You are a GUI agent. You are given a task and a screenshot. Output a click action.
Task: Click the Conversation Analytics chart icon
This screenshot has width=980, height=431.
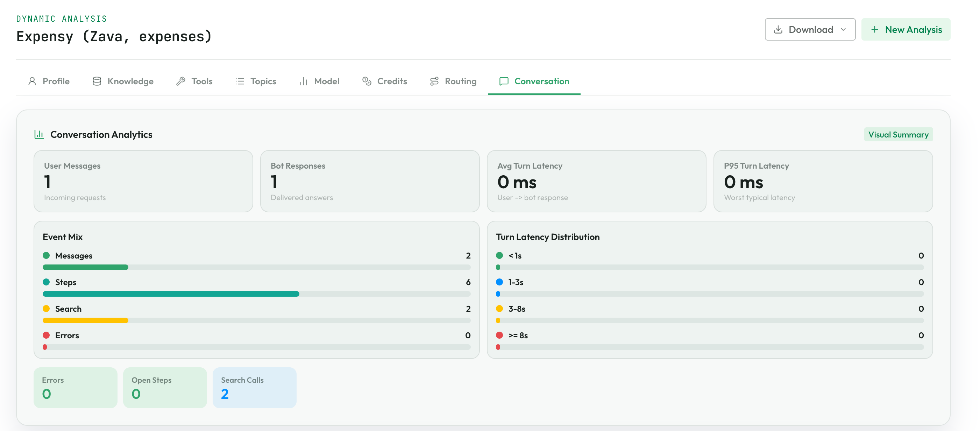(x=39, y=134)
